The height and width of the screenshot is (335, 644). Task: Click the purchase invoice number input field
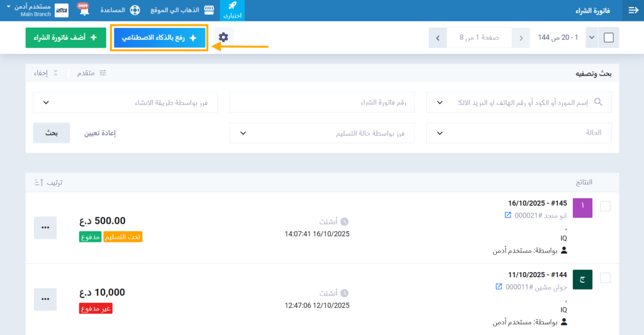[x=322, y=102]
